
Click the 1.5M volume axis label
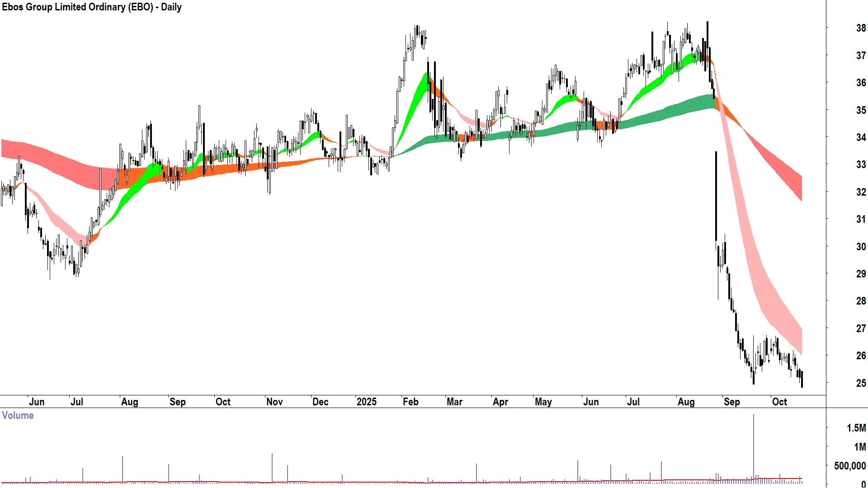pyautogui.click(x=856, y=428)
